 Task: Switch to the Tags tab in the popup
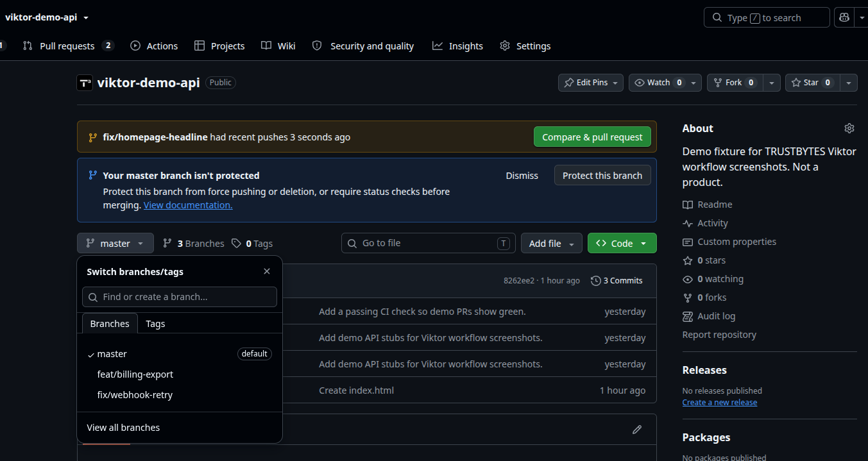pos(155,324)
